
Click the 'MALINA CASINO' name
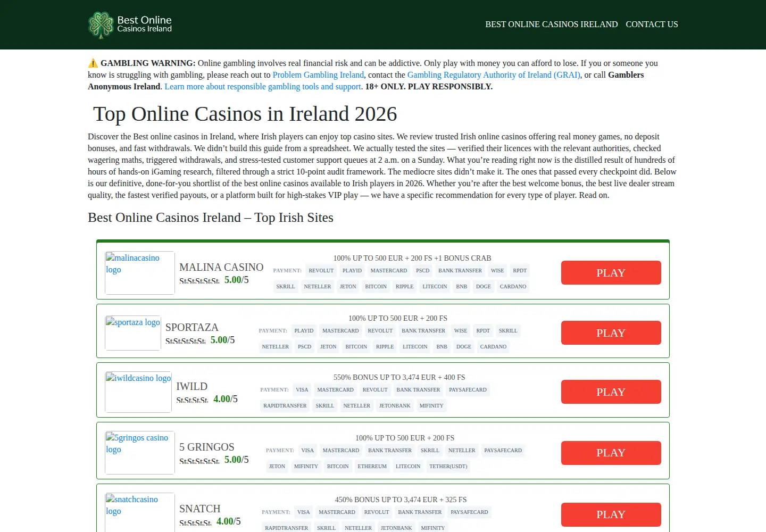(x=221, y=267)
